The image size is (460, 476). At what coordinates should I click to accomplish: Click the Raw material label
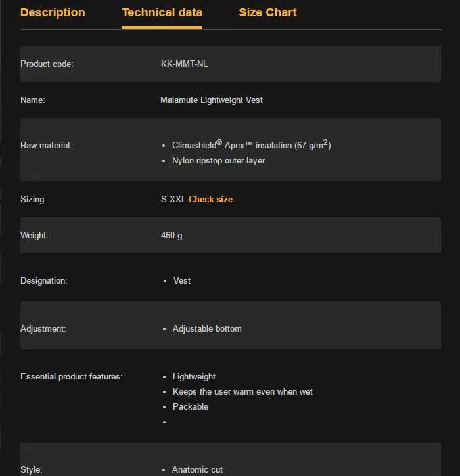pos(46,145)
